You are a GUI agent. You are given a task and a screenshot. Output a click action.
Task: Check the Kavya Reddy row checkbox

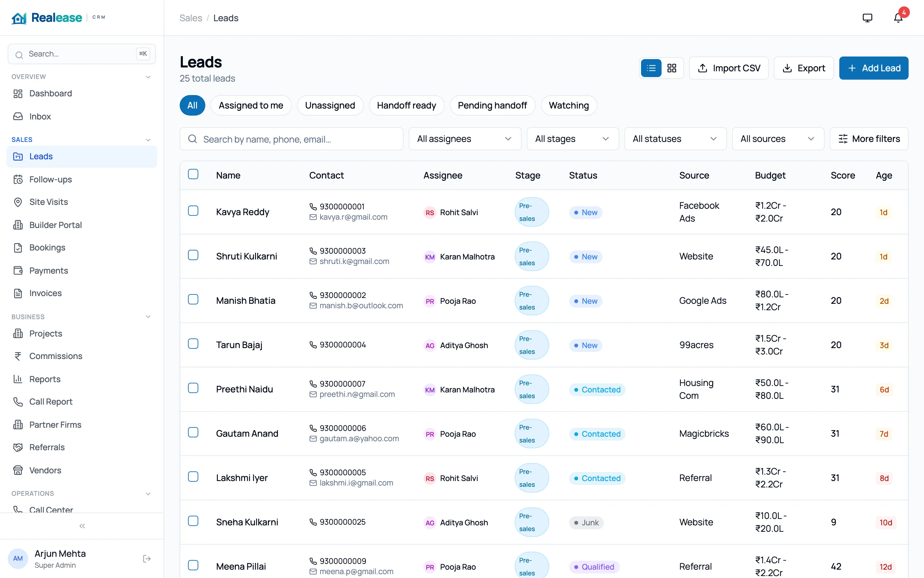pyautogui.click(x=193, y=211)
